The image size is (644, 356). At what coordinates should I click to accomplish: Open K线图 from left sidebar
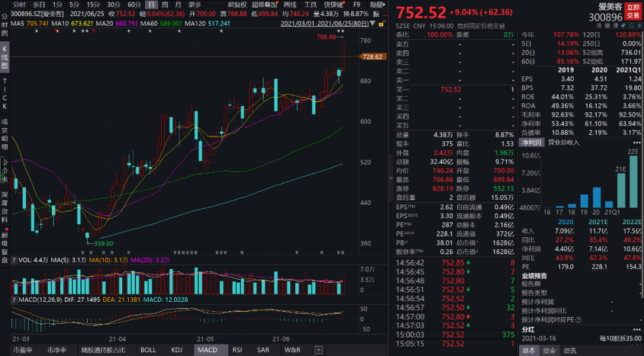click(5, 57)
